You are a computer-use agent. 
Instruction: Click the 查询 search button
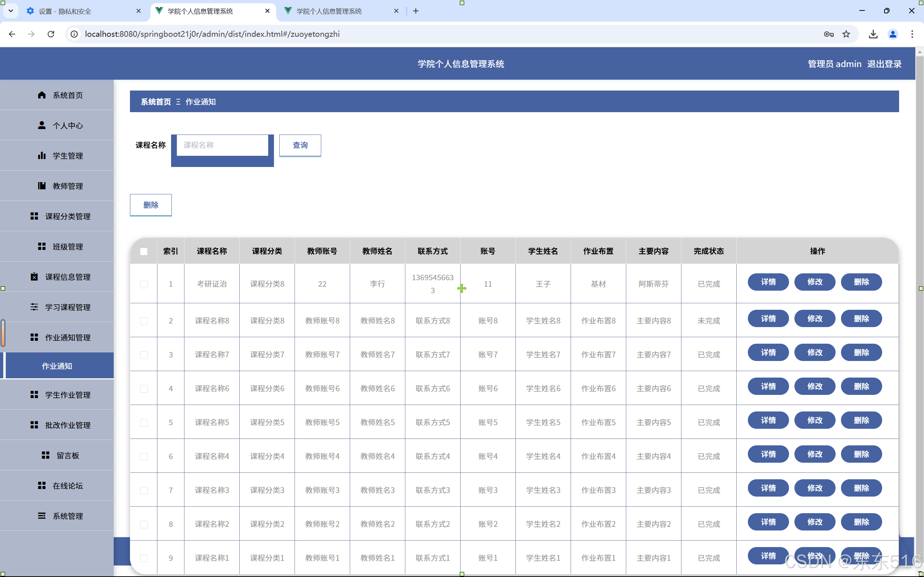[300, 145]
